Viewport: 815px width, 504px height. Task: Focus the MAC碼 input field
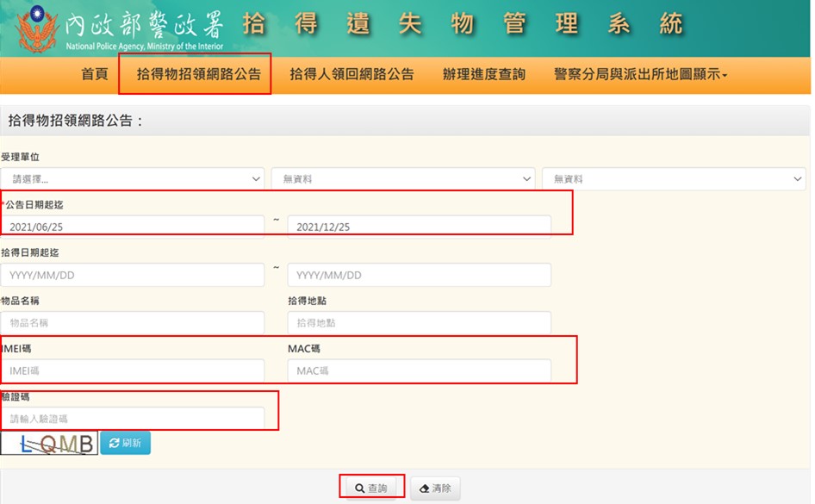pos(420,370)
